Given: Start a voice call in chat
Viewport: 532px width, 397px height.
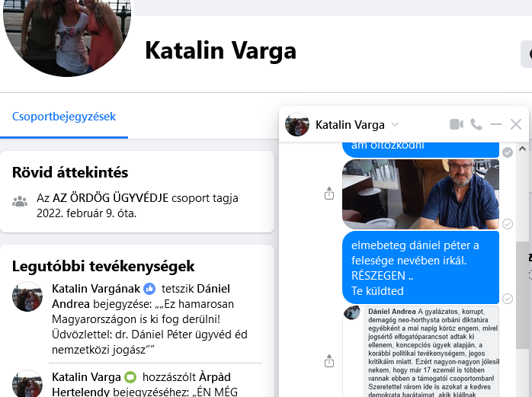Looking at the screenshot, I should click(476, 124).
